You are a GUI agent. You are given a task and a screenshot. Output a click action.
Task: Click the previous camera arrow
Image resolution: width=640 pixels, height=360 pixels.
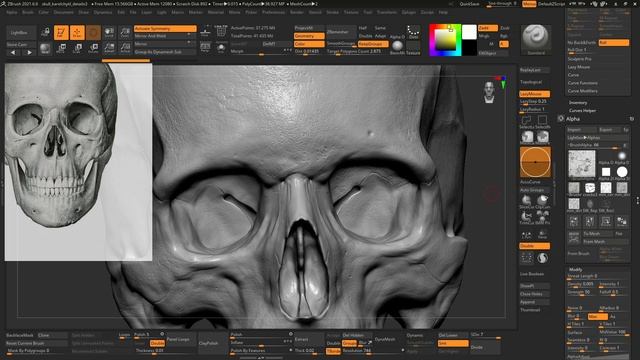point(13,53)
